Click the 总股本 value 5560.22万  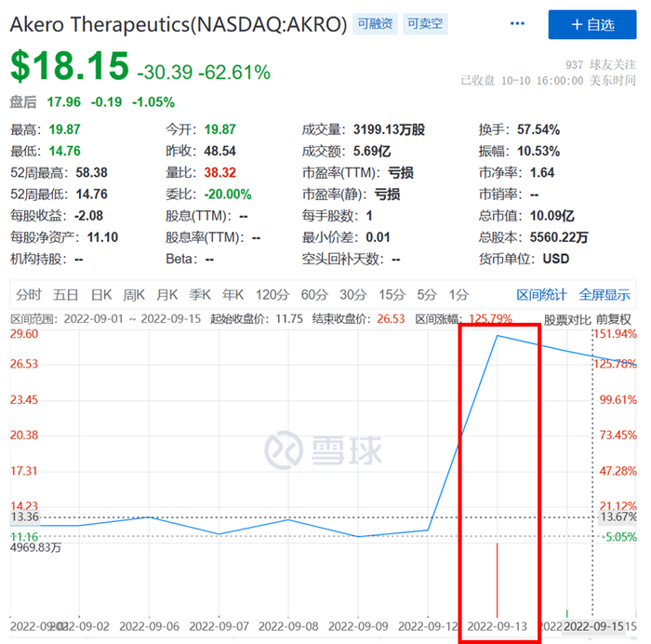tap(559, 237)
